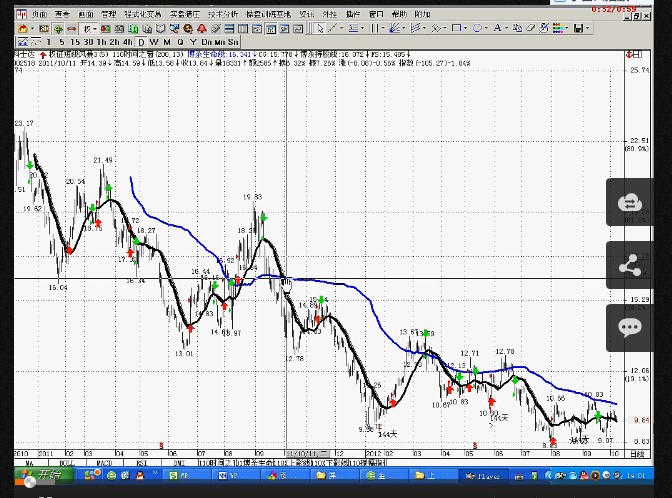The image size is (672, 498).
Task: Click the paperclip attach icon
Action: coord(216,29)
